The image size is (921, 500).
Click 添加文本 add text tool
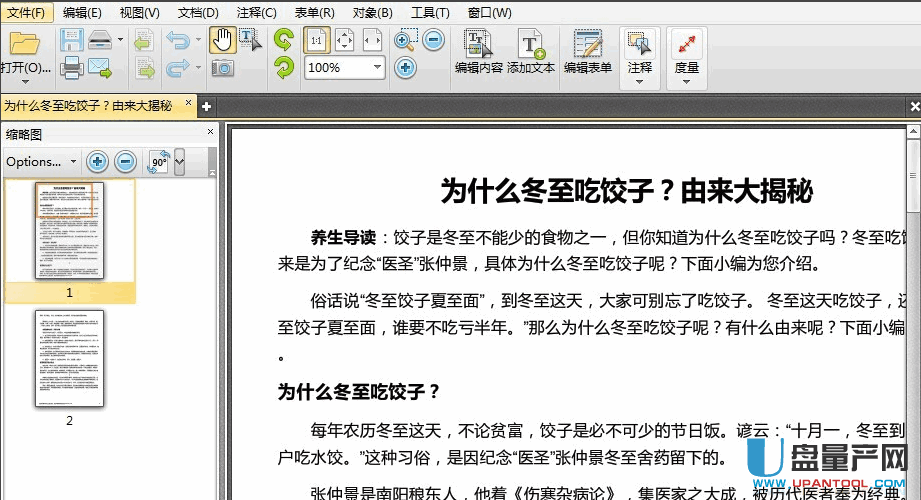pyautogui.click(x=530, y=52)
